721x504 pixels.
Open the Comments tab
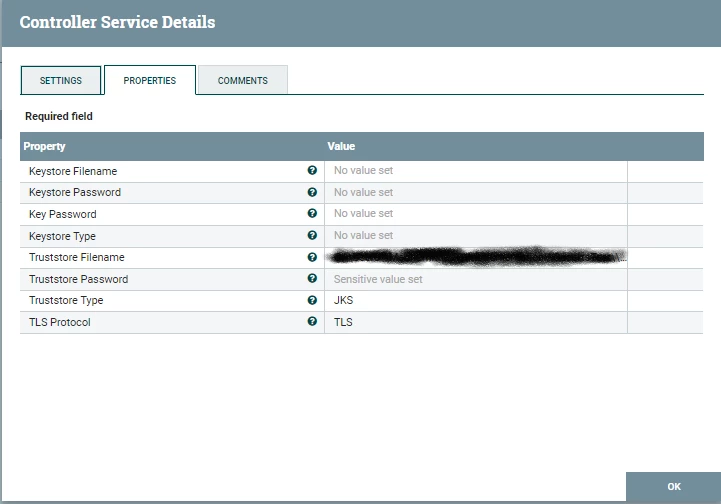[243, 80]
